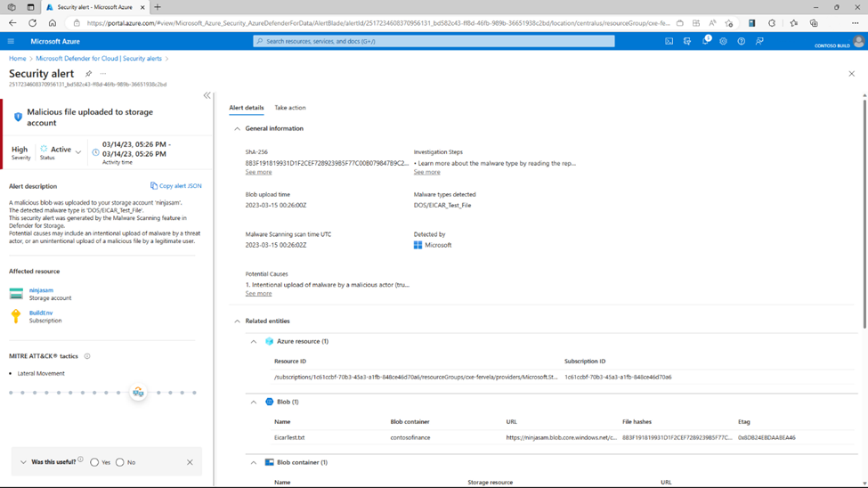Screen dimensions: 868x488
Task: Click the Blob entity icon
Action: (x=269, y=402)
